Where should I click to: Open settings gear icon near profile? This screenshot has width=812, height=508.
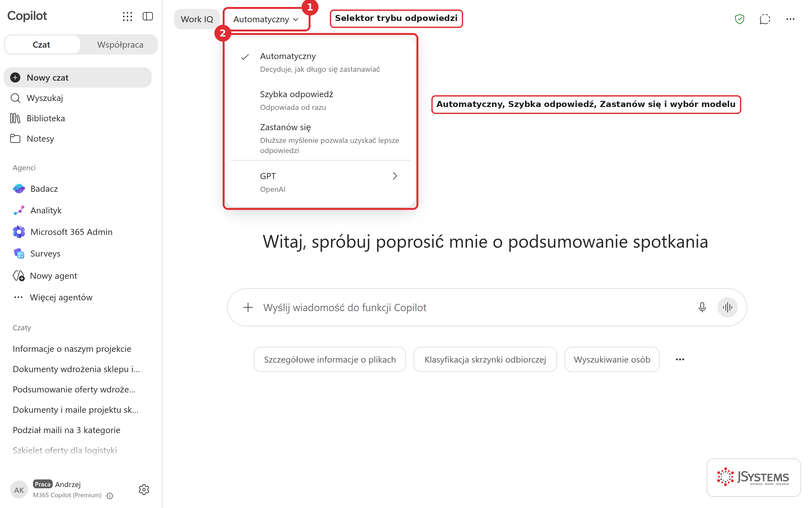click(x=144, y=490)
